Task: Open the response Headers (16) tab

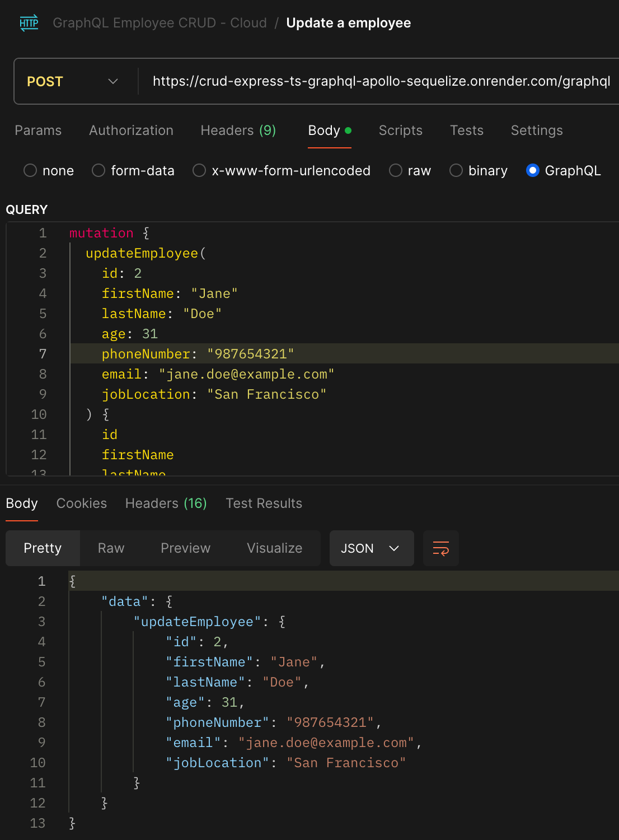Action: pyautogui.click(x=166, y=503)
